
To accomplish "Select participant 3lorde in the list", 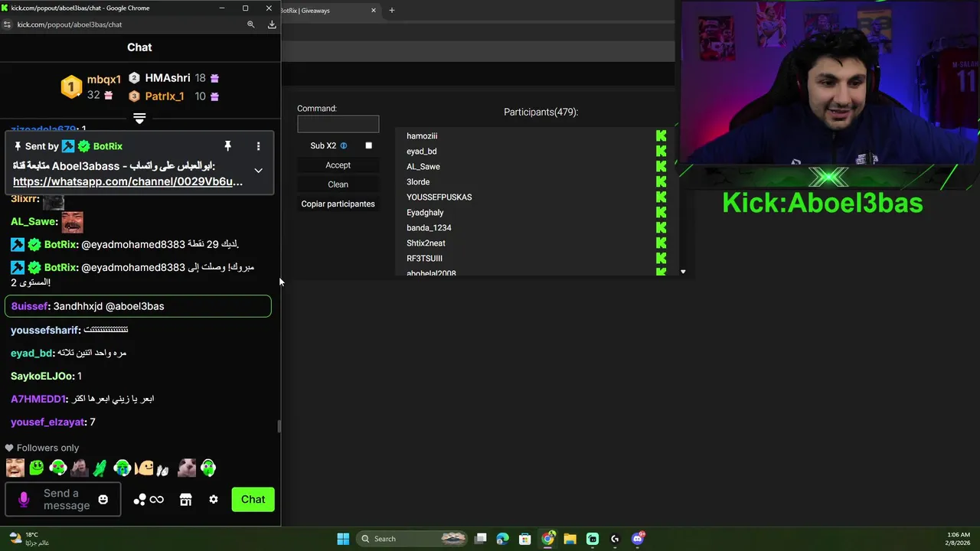I will [x=418, y=182].
